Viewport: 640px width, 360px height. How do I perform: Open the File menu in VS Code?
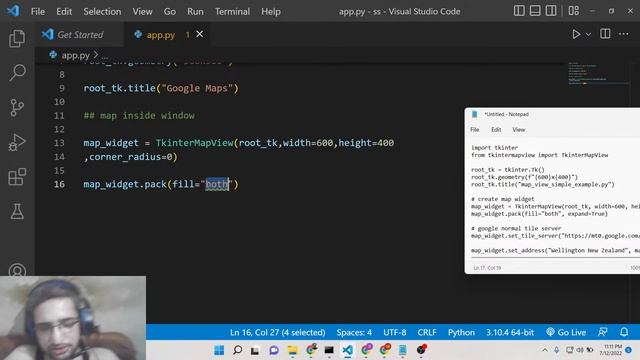click(x=38, y=11)
